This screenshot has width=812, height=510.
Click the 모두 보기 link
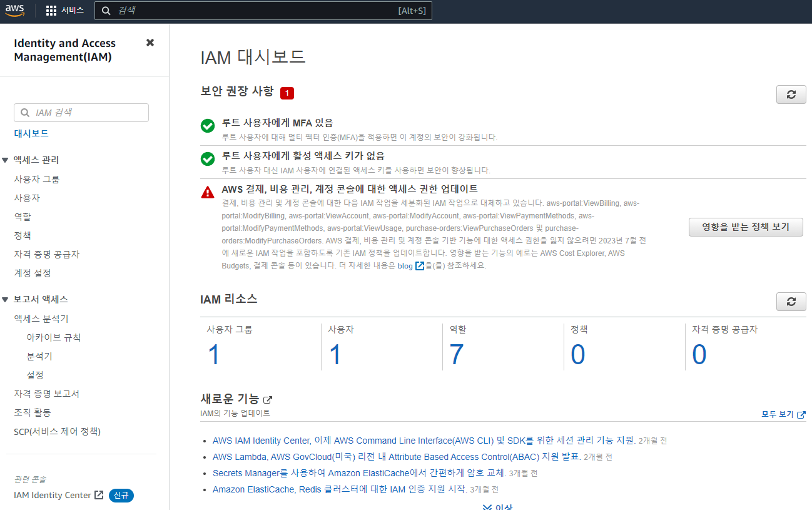point(778,414)
